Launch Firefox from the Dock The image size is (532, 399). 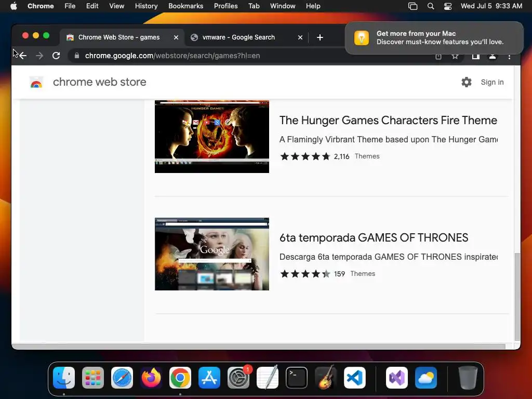(x=151, y=378)
